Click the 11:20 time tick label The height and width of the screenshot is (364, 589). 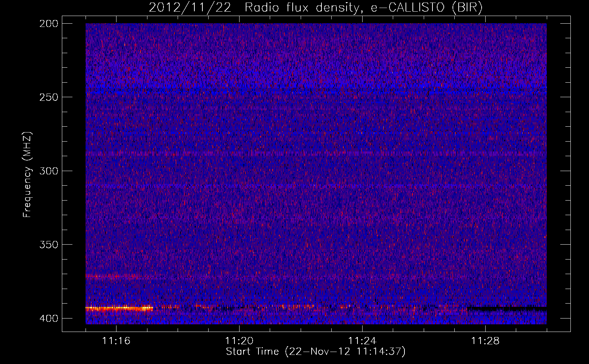tap(239, 341)
